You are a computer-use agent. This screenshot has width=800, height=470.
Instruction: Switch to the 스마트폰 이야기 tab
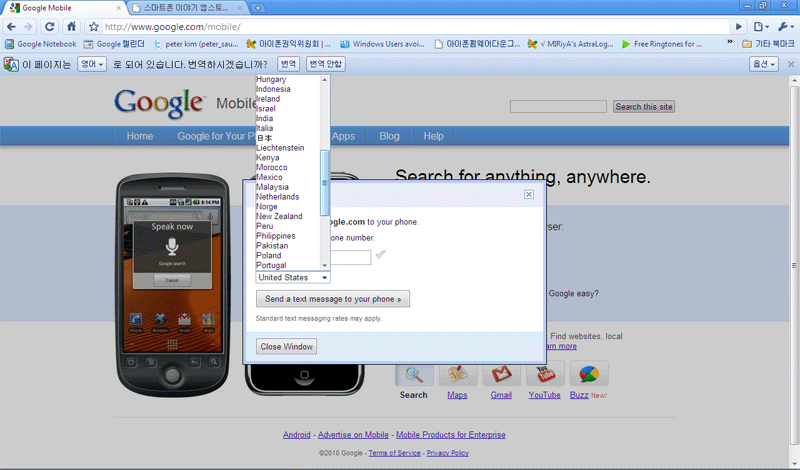pos(186,8)
